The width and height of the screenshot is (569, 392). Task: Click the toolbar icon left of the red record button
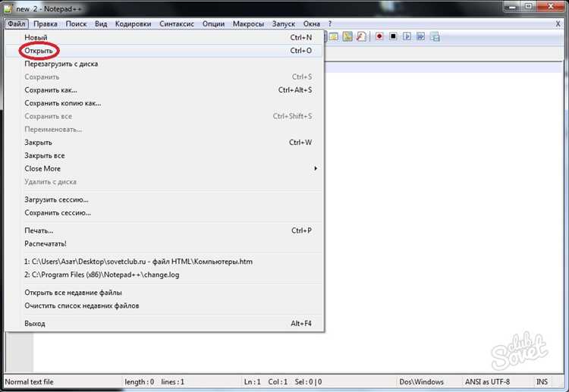pos(361,36)
